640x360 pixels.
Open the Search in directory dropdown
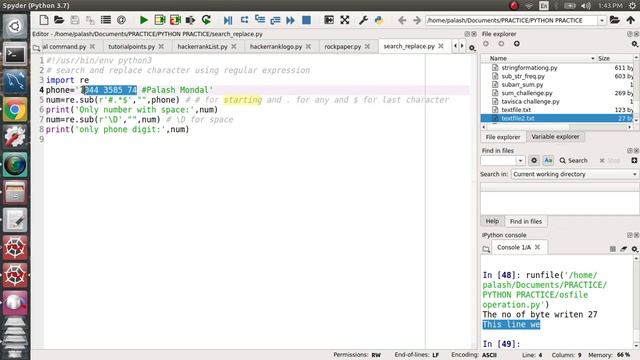[574, 174]
